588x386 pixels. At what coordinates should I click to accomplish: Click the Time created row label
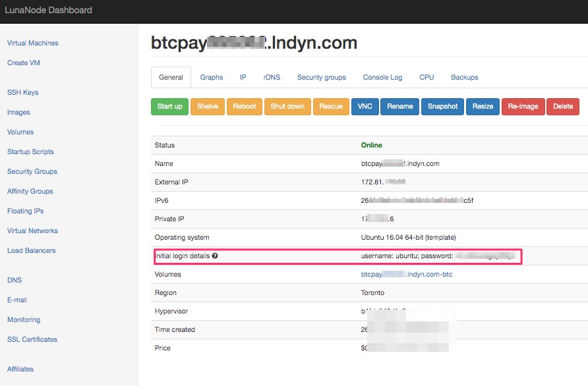click(175, 330)
